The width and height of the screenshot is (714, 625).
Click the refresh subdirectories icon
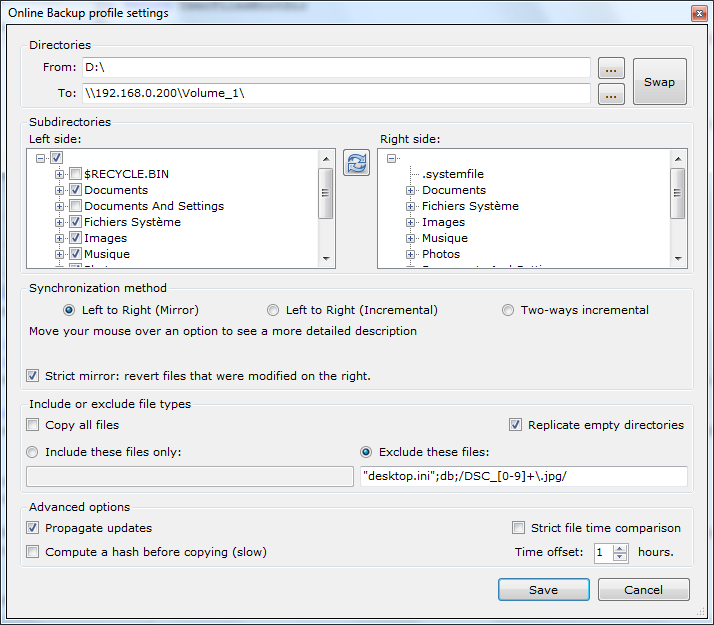(x=356, y=163)
